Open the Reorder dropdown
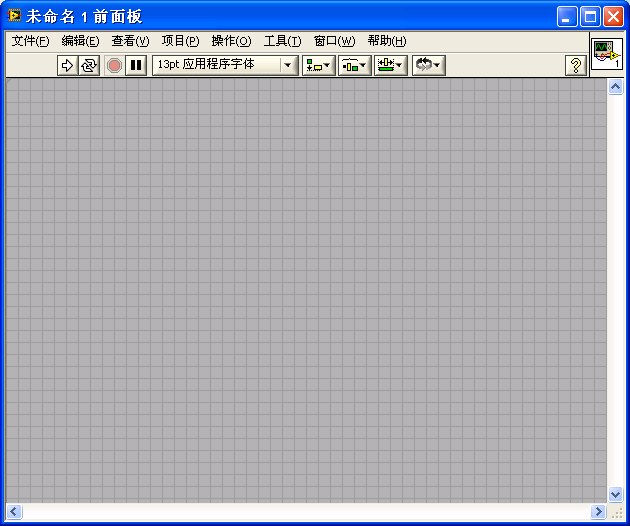The image size is (630, 526). [429, 65]
